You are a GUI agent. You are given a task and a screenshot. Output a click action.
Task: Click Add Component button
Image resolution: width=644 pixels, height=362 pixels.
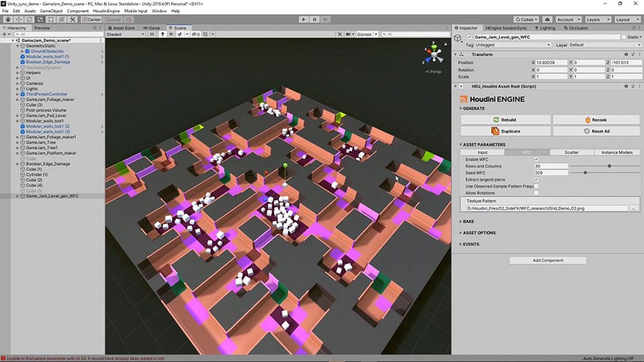coord(548,260)
